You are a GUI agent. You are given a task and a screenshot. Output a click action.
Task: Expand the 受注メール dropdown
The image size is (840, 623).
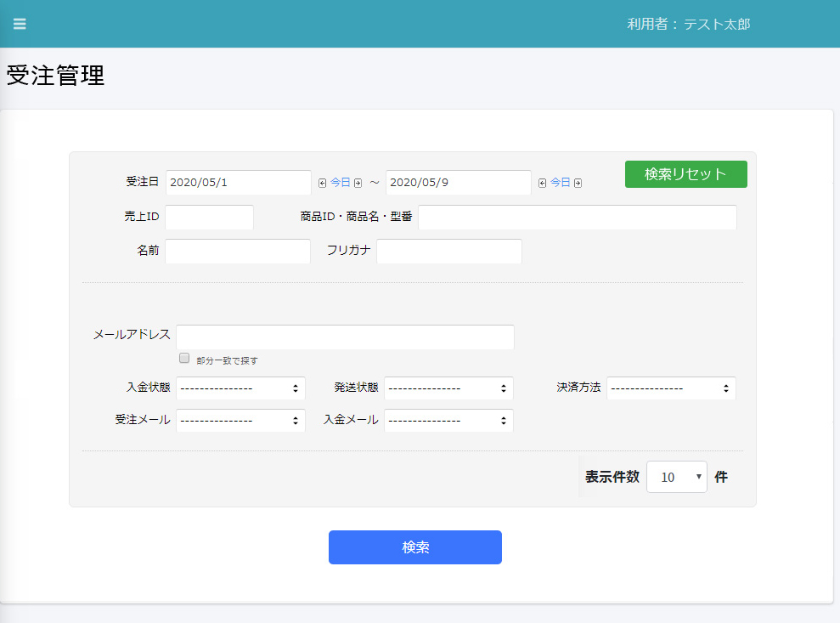(240, 421)
